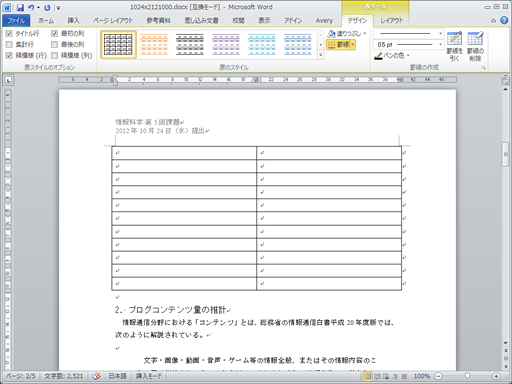Viewport: 512px width, 384px height.
Task: Click the 日本語 language indicator
Action: [x=118, y=376]
